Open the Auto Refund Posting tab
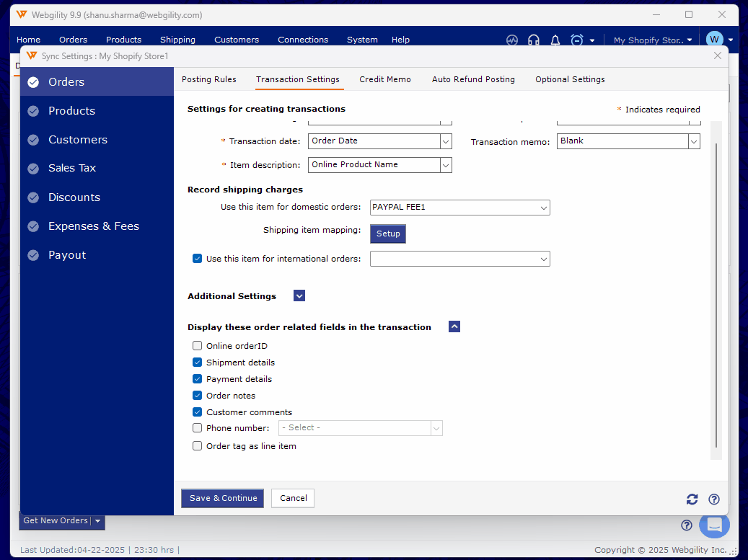Screen dimensions: 748x560 tap(473, 79)
